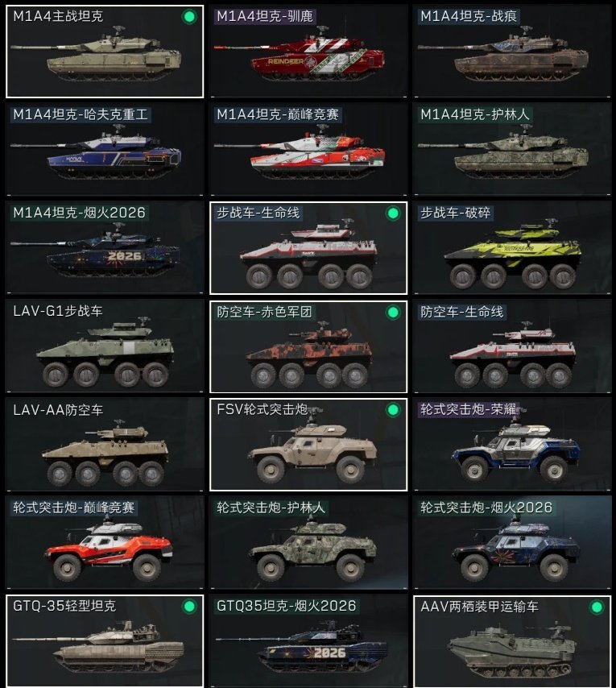Choose the 步战车-破碎 neon yellow skin
This screenshot has width=616, height=688.
512,247
